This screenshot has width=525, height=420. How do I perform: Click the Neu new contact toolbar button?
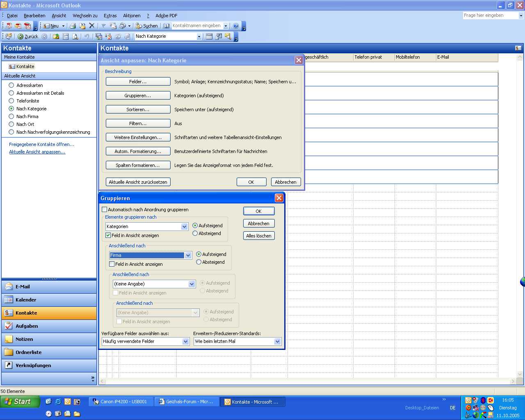click(51, 26)
